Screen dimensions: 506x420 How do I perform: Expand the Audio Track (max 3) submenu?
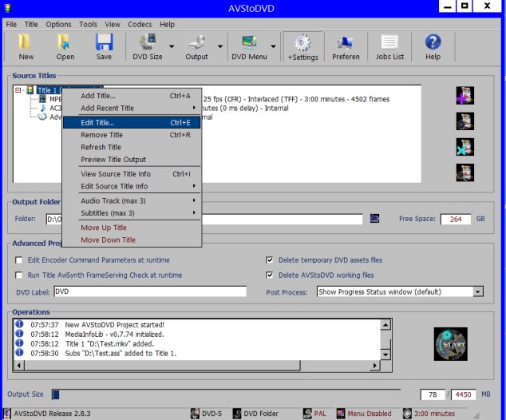click(132, 200)
